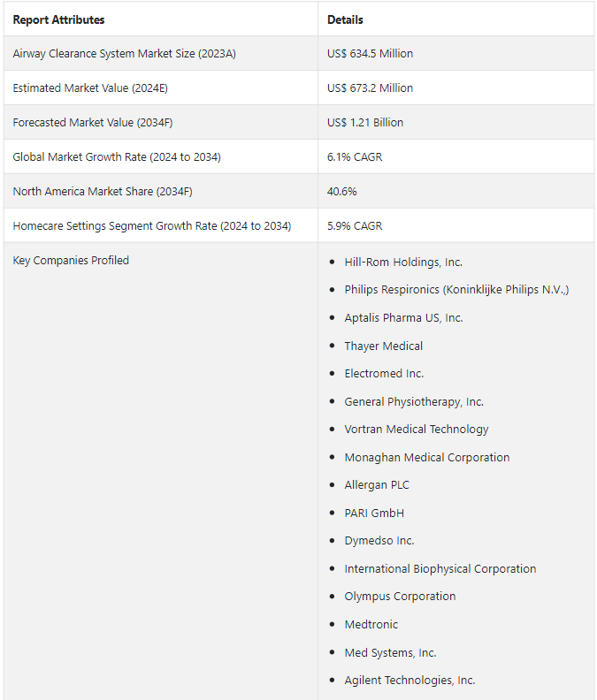The width and height of the screenshot is (597, 700).
Task: Click Vortran Medical Technology list item
Action: tap(416, 430)
